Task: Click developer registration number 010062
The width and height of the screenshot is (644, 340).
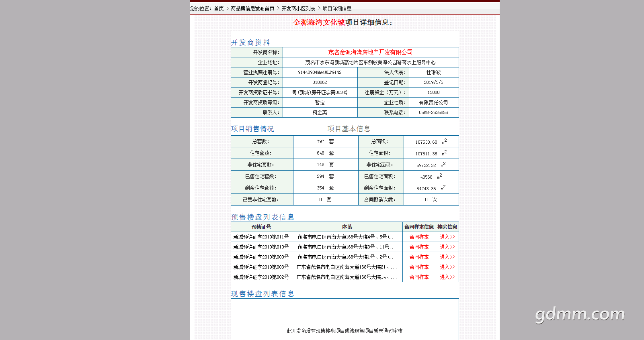Action: tap(320, 82)
